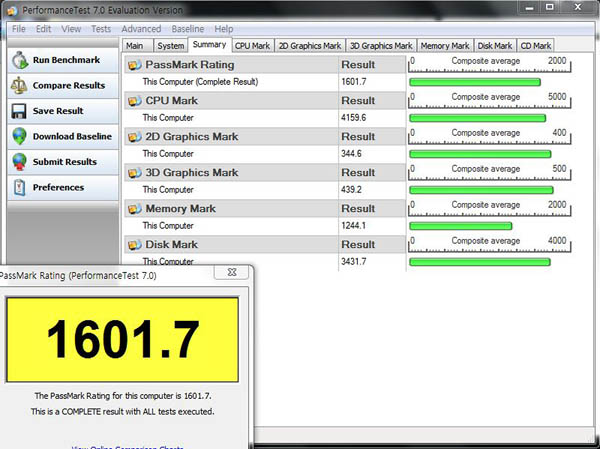Close the PassMark Rating popup dialog
This screenshot has height=449, width=600.
click(232, 272)
